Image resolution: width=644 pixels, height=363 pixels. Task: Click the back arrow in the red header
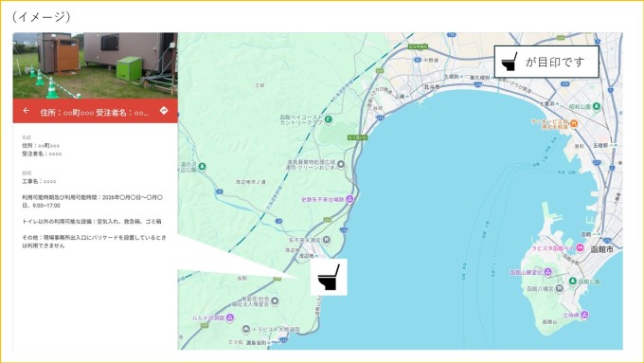point(27,111)
